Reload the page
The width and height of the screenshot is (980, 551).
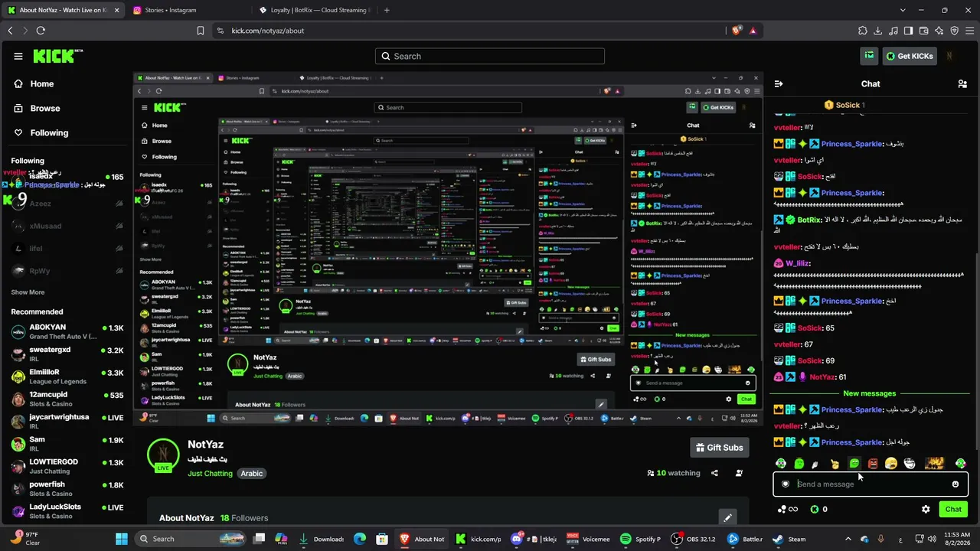pyautogui.click(x=41, y=31)
